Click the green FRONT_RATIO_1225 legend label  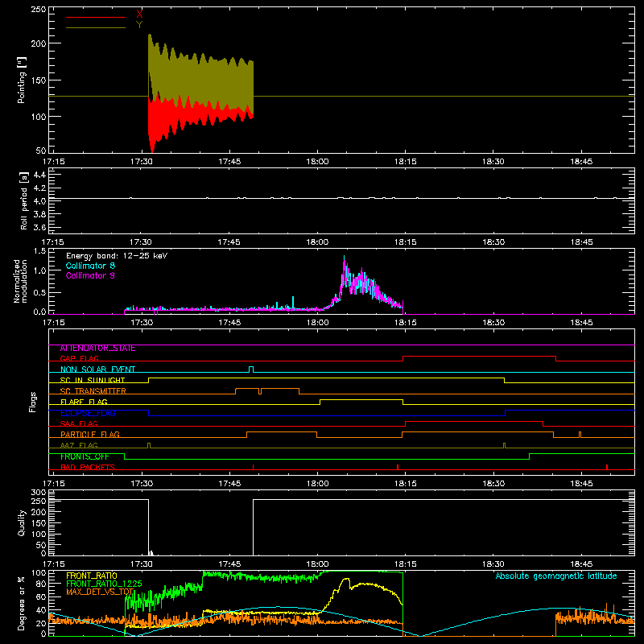tap(104, 584)
